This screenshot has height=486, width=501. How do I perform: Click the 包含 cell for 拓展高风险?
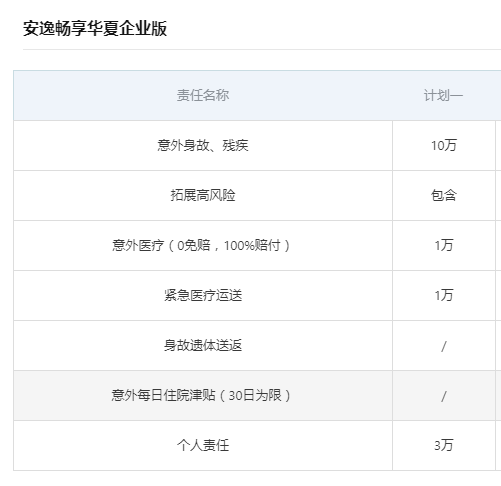click(x=443, y=195)
